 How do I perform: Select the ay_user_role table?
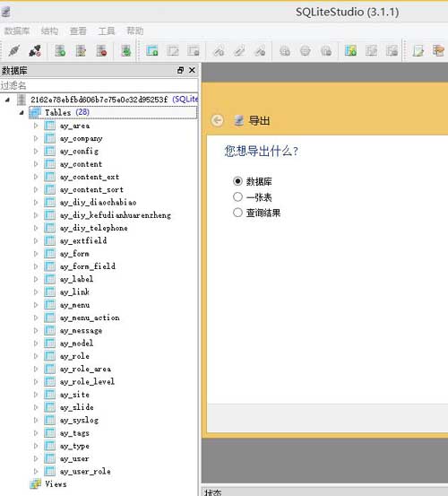coord(85,472)
